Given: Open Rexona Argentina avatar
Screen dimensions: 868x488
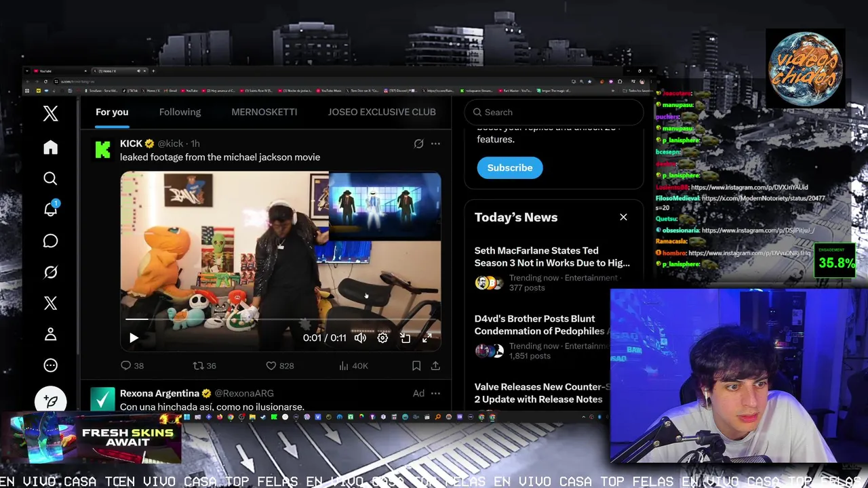Looking at the screenshot, I should [102, 399].
